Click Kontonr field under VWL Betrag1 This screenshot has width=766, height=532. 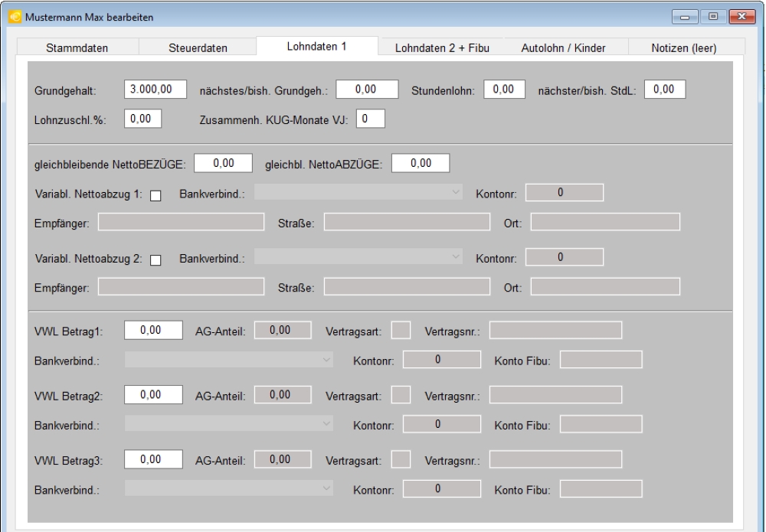(x=442, y=360)
